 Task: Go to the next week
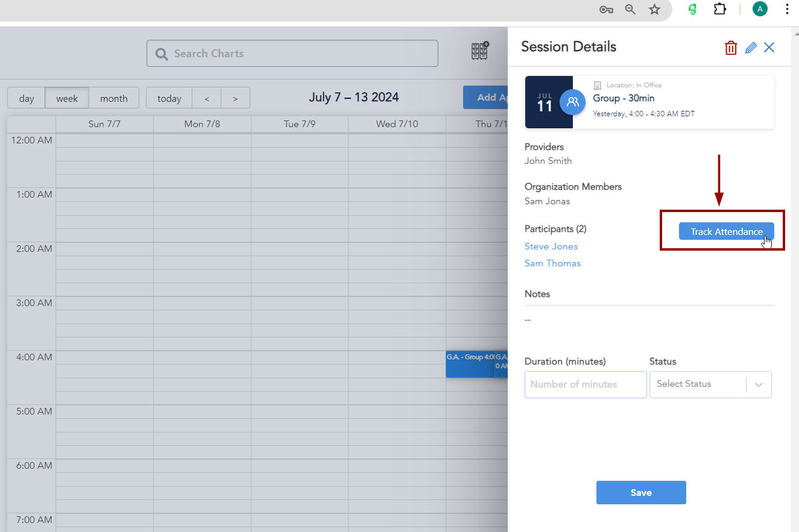coord(235,98)
